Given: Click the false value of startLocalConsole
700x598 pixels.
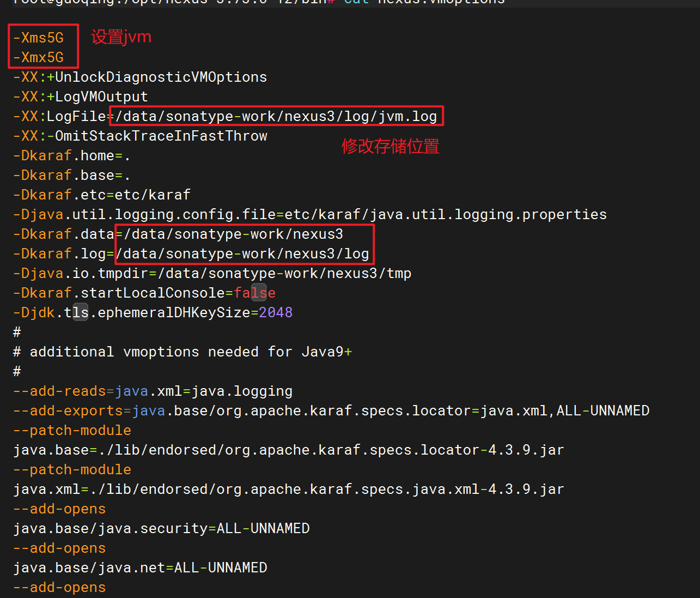Looking at the screenshot, I should coord(255,293).
